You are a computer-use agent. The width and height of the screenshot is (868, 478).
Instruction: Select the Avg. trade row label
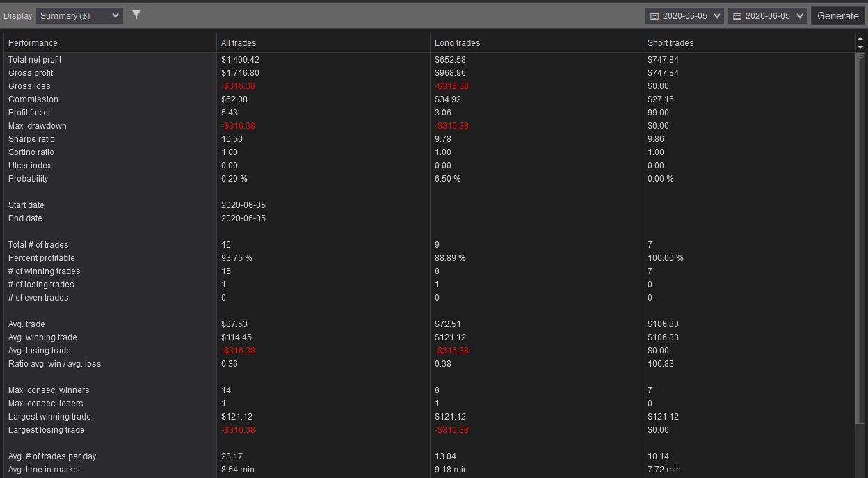(x=26, y=324)
